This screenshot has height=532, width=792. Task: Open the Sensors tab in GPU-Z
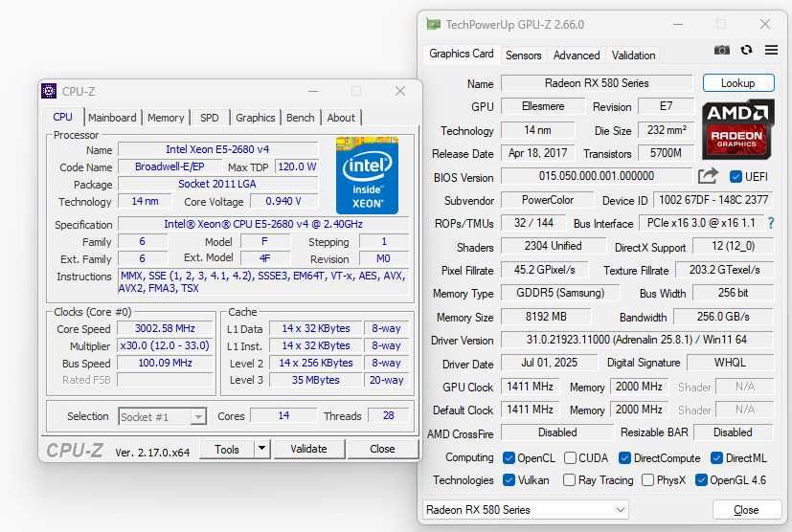(x=523, y=55)
